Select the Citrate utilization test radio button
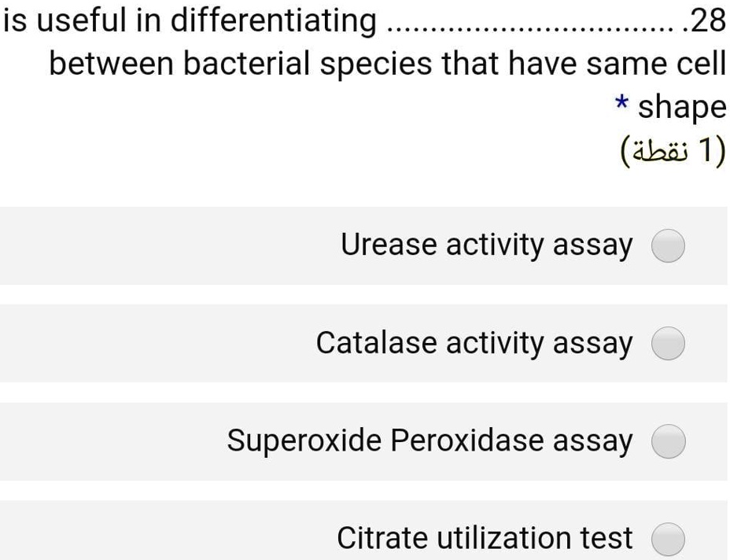The image size is (730, 560). 668,539
